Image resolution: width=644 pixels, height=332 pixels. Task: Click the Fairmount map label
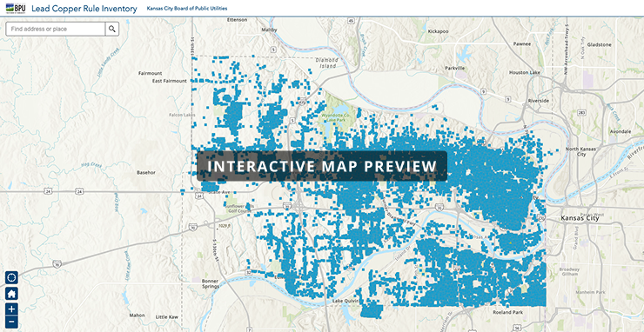pos(150,73)
